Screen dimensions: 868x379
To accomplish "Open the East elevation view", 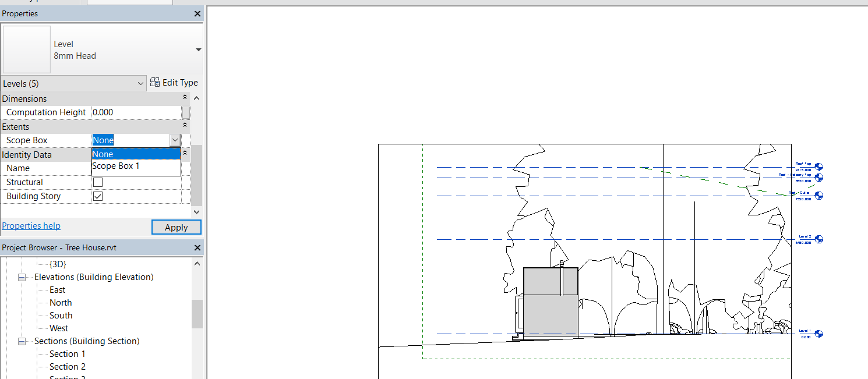I will point(57,290).
